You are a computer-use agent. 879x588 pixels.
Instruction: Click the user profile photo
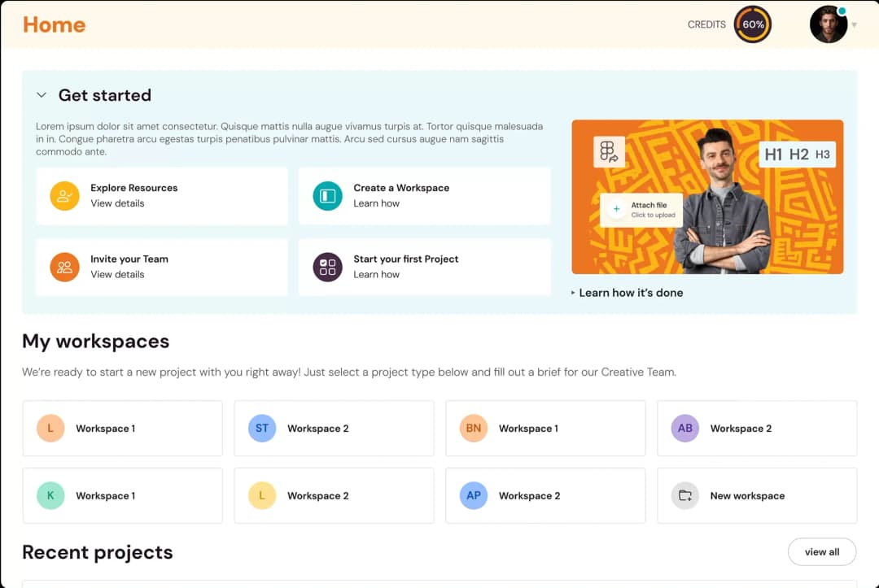coord(829,24)
